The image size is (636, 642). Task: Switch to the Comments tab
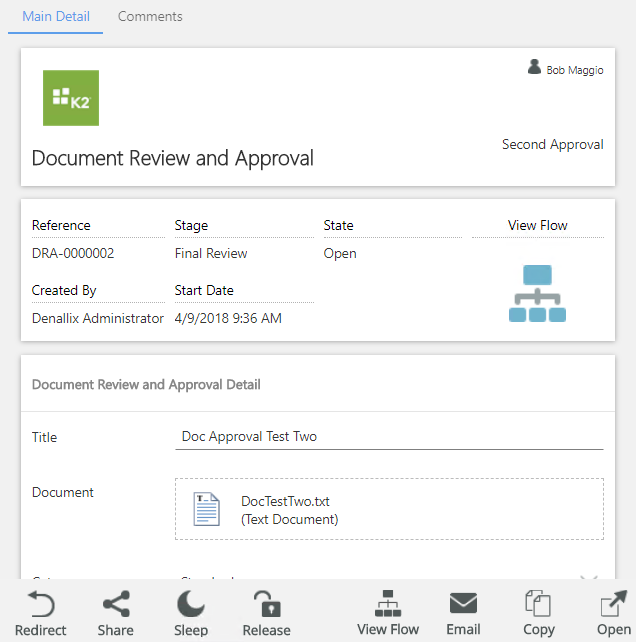click(x=150, y=17)
